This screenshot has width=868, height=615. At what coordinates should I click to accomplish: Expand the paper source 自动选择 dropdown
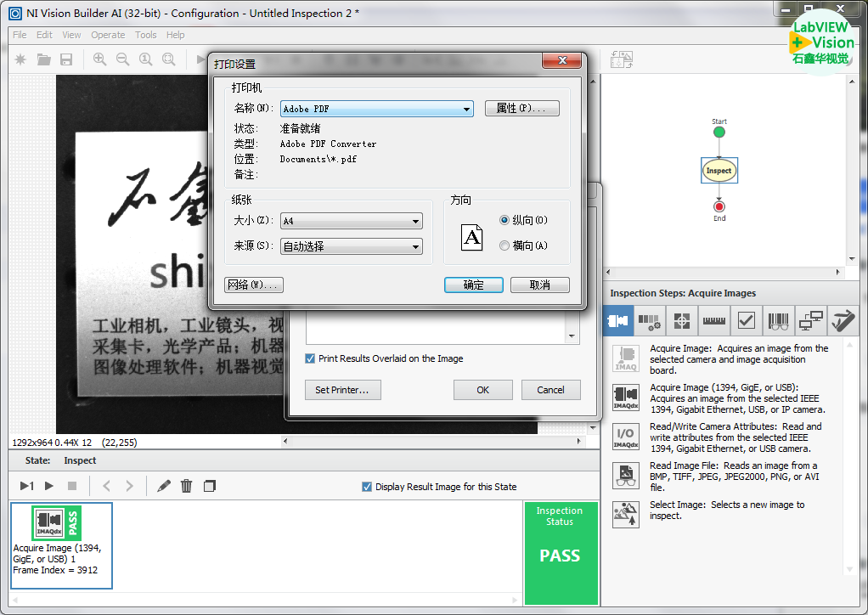click(416, 246)
